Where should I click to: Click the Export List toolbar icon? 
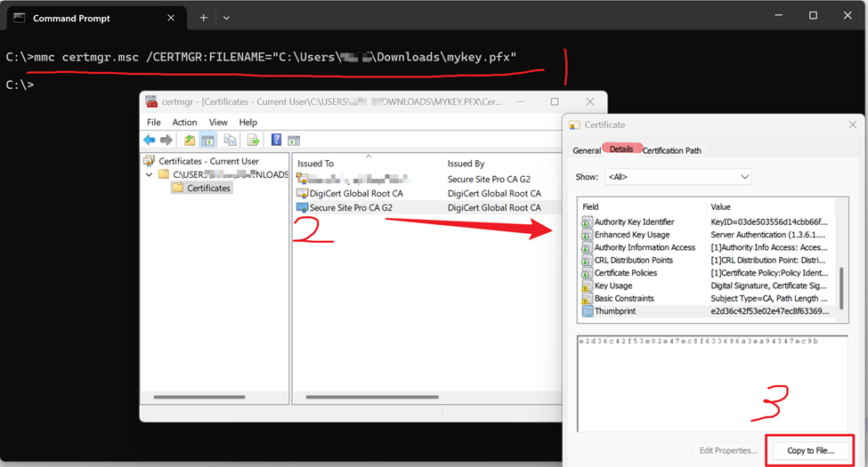click(253, 141)
